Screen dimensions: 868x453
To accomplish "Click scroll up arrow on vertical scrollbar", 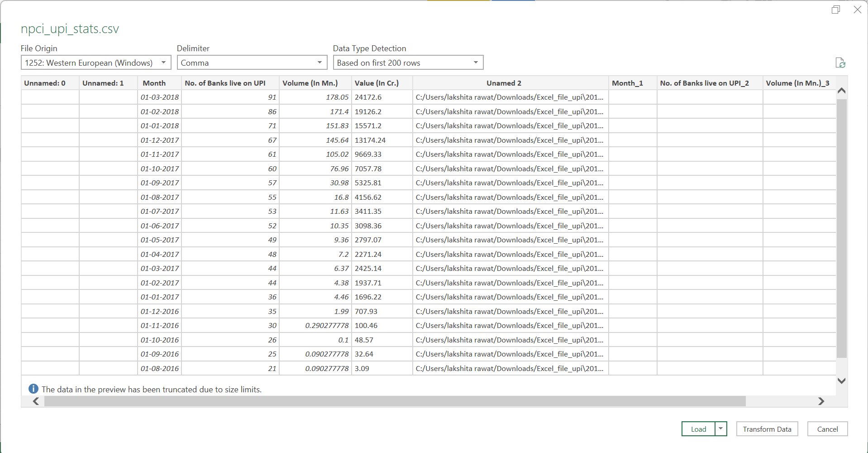I will click(841, 91).
